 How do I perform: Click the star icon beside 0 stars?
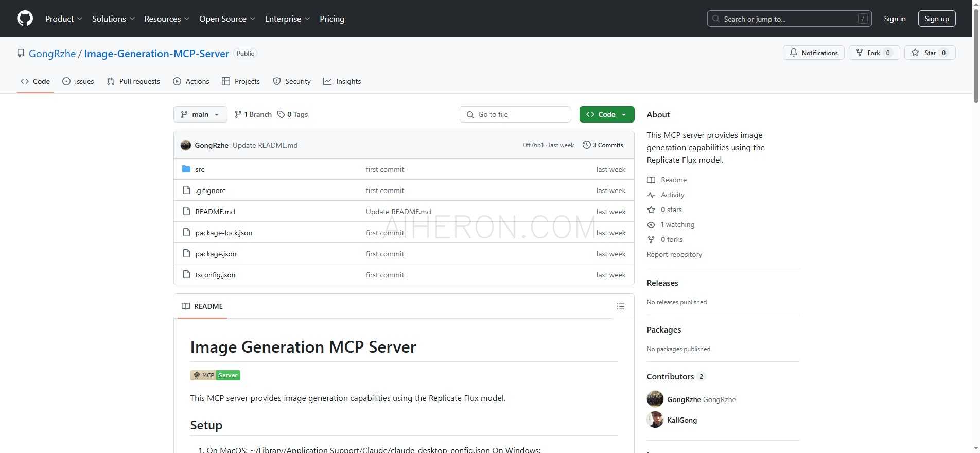click(x=651, y=210)
